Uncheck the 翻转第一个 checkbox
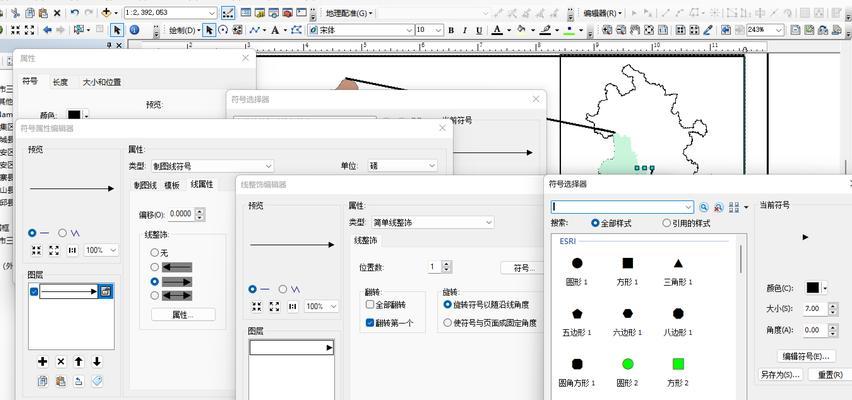The height and width of the screenshot is (400, 852). coord(370,323)
